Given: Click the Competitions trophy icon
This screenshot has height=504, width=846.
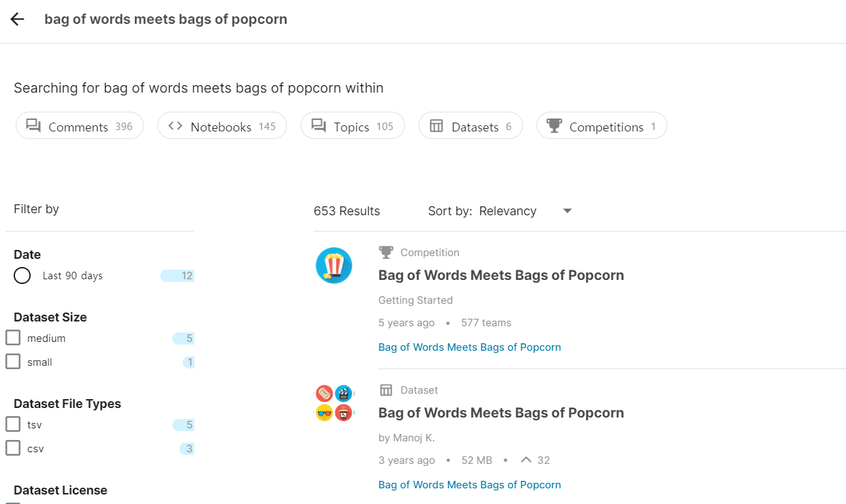Looking at the screenshot, I should point(554,126).
